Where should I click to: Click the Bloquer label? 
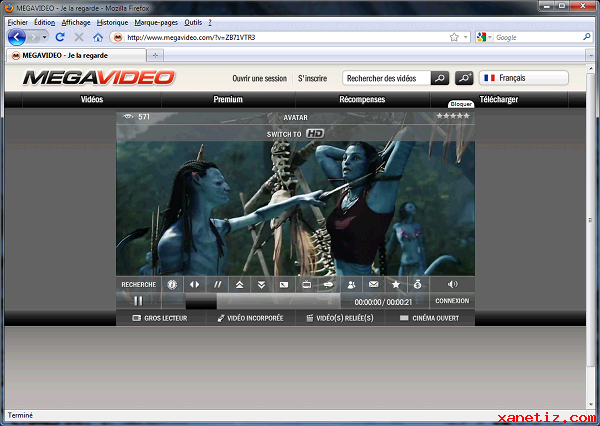point(461,104)
